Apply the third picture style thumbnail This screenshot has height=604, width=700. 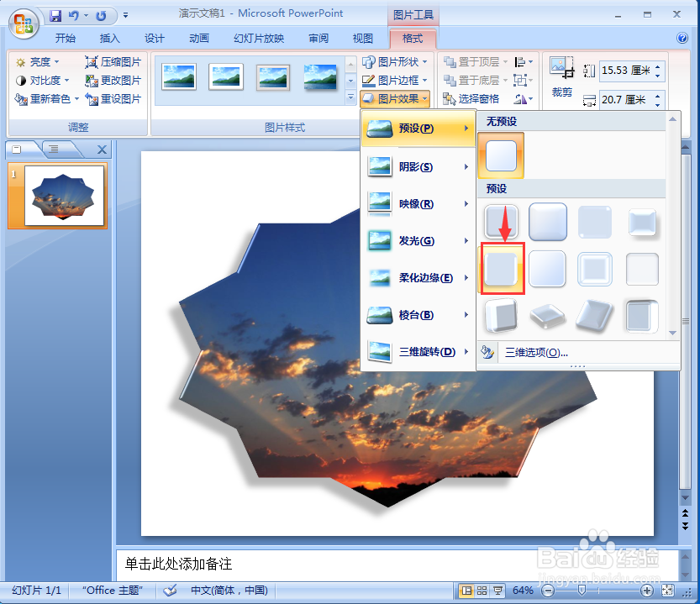(273, 76)
